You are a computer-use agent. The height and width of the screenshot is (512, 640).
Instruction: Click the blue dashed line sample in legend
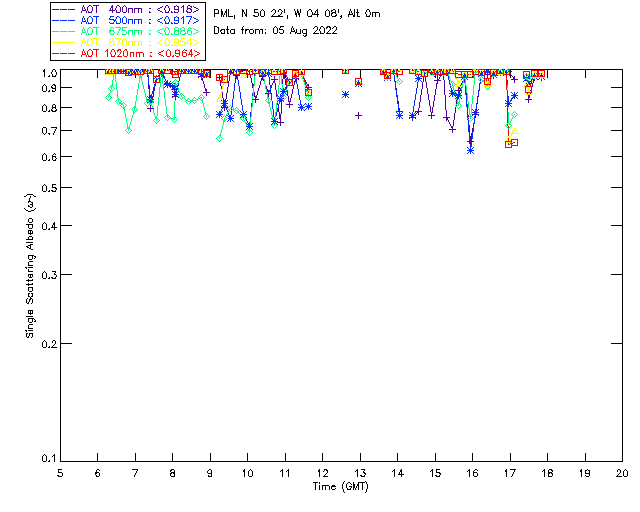tap(64, 20)
